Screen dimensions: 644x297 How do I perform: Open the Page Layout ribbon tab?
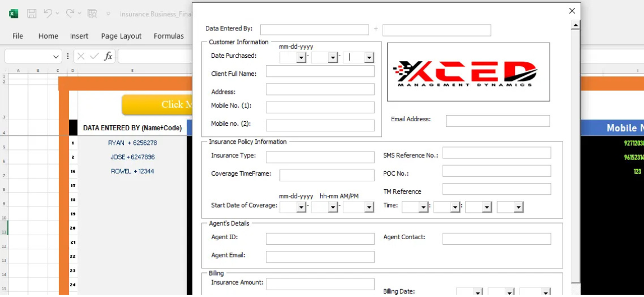coord(121,36)
